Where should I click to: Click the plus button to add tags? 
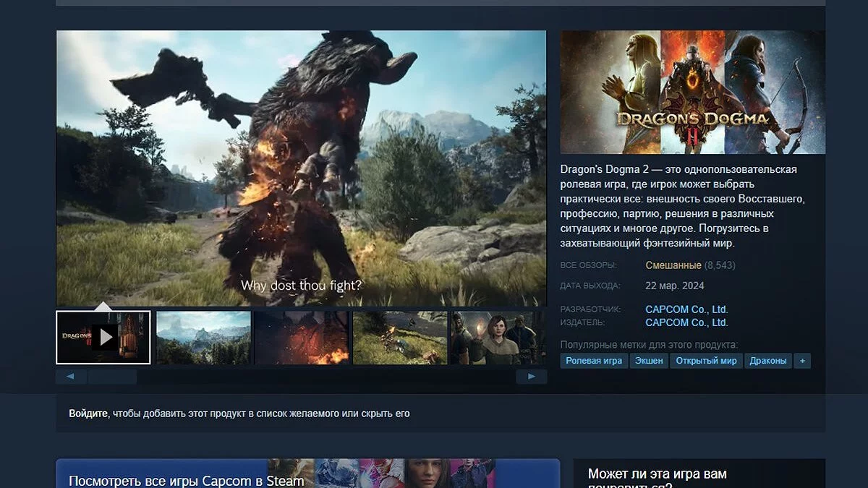coord(801,361)
